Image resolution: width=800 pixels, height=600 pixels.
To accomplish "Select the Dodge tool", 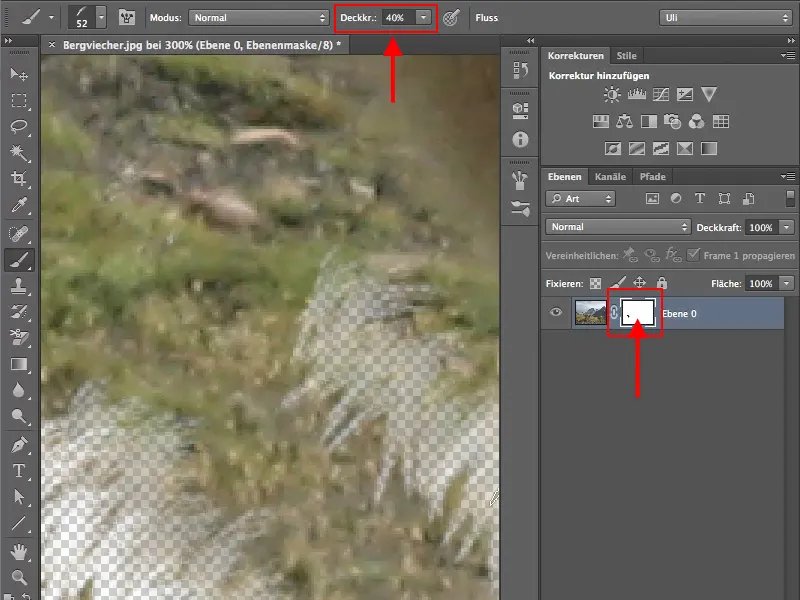I will coord(19,417).
